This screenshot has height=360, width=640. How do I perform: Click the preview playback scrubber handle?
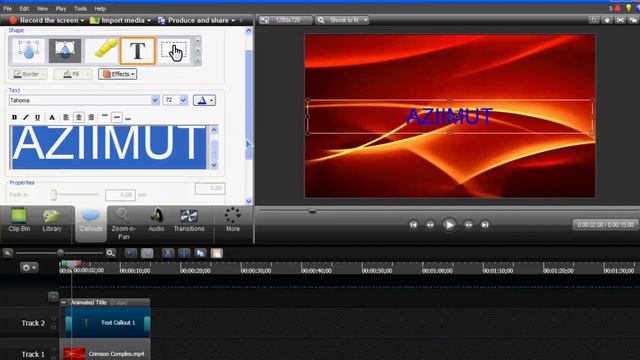pyautogui.click(x=312, y=211)
